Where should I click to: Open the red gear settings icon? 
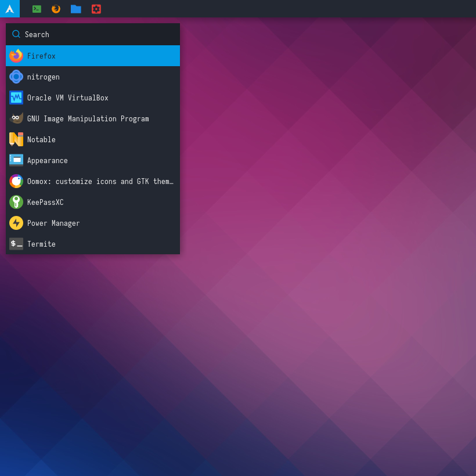(96, 9)
